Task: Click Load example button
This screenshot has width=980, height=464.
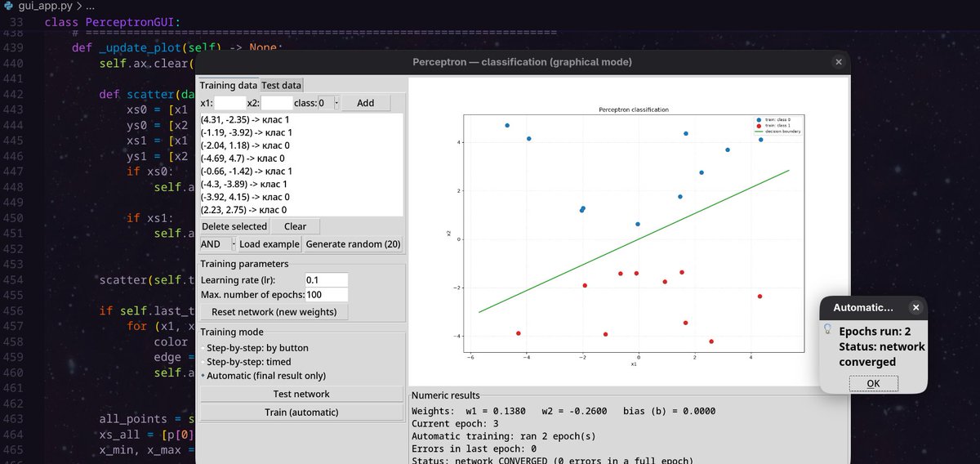Action: click(x=269, y=244)
